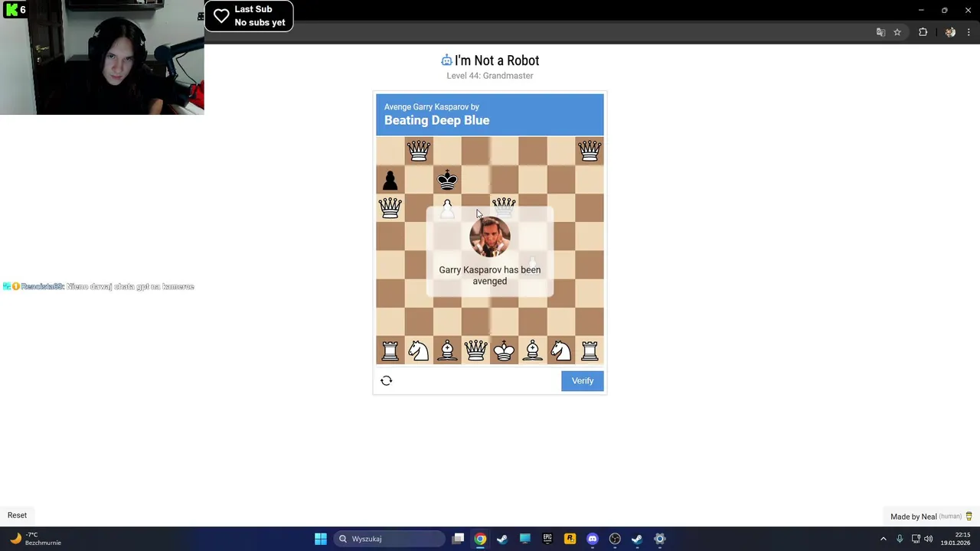The height and width of the screenshot is (551, 980).
Task: Switch to Google Chrome on the taskbar
Action: click(480, 539)
